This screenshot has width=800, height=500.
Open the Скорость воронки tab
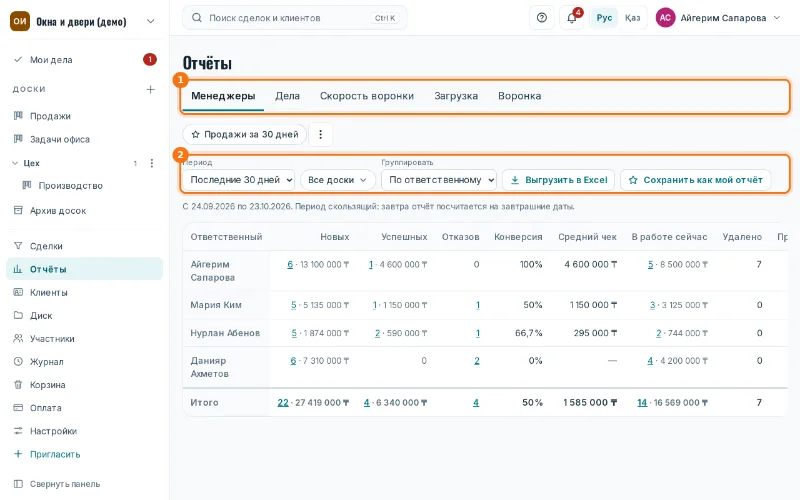pyautogui.click(x=367, y=96)
